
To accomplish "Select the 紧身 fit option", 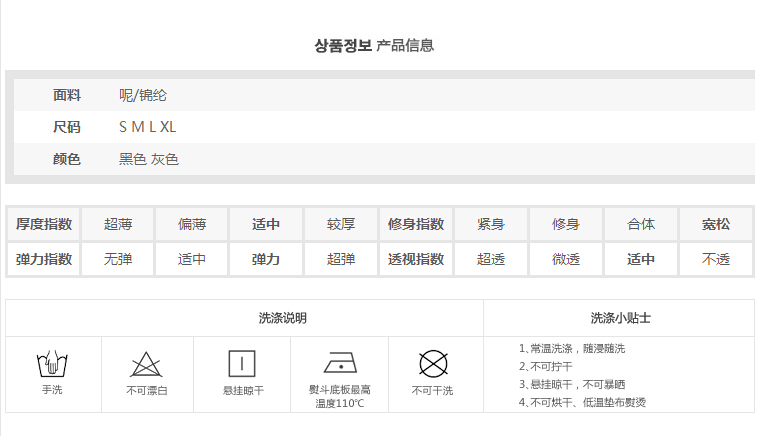I will (491, 224).
